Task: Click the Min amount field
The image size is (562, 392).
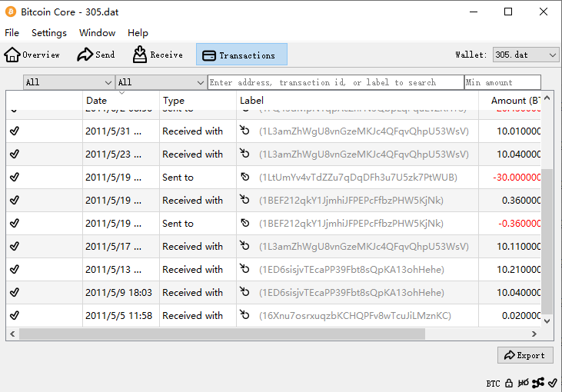Action: (x=502, y=82)
